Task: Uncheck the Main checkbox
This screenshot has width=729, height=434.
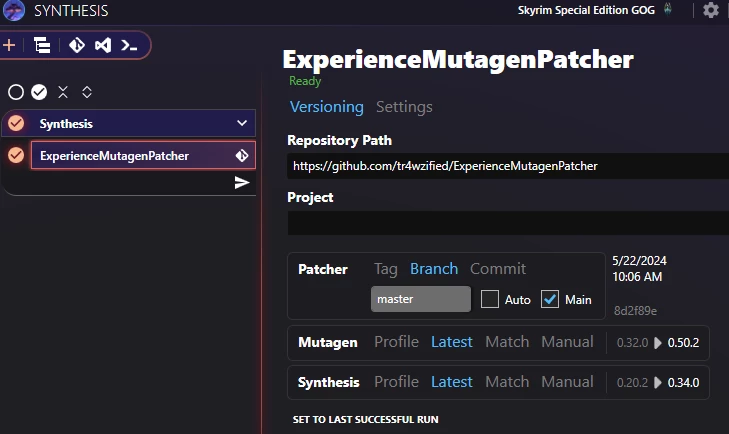Action: coord(550,299)
